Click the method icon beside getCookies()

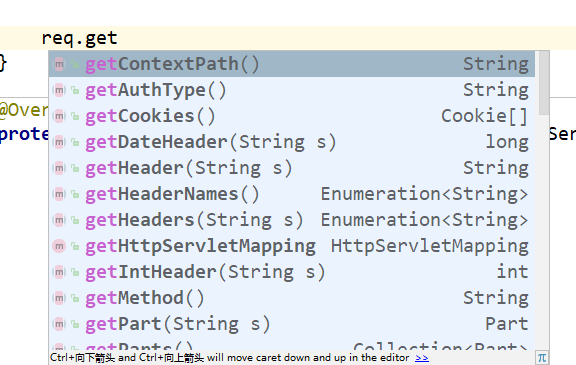coord(59,116)
